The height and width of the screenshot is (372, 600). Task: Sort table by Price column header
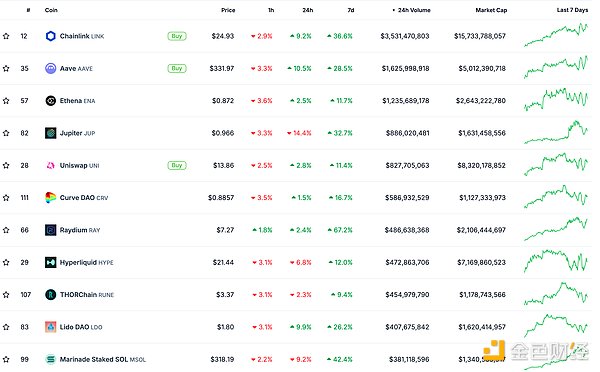(x=228, y=10)
